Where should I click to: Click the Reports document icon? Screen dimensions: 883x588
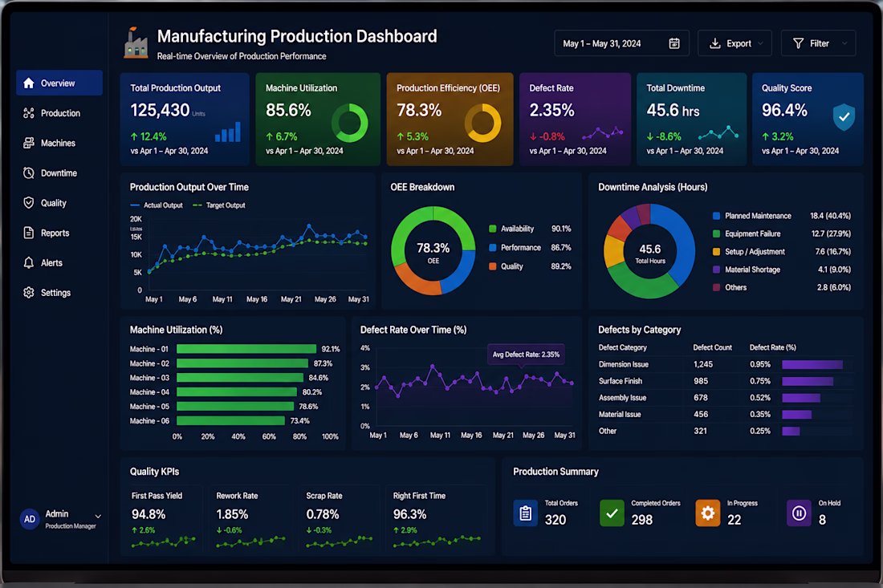pyautogui.click(x=29, y=233)
